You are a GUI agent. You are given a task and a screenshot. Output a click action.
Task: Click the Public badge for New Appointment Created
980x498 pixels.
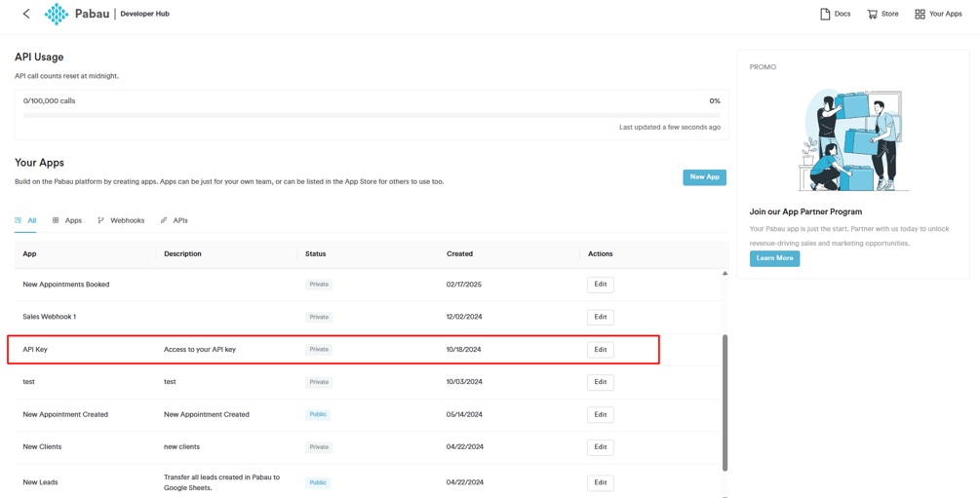[x=318, y=414]
